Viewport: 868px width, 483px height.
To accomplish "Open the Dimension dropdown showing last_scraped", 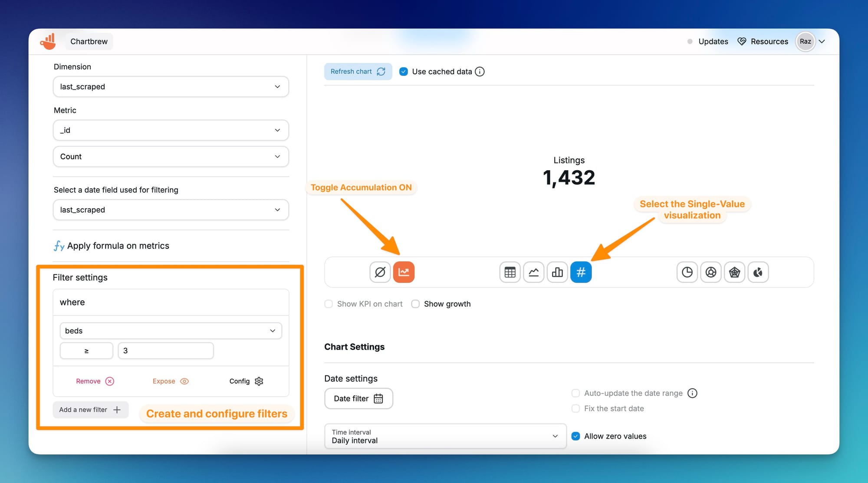I will (x=171, y=87).
